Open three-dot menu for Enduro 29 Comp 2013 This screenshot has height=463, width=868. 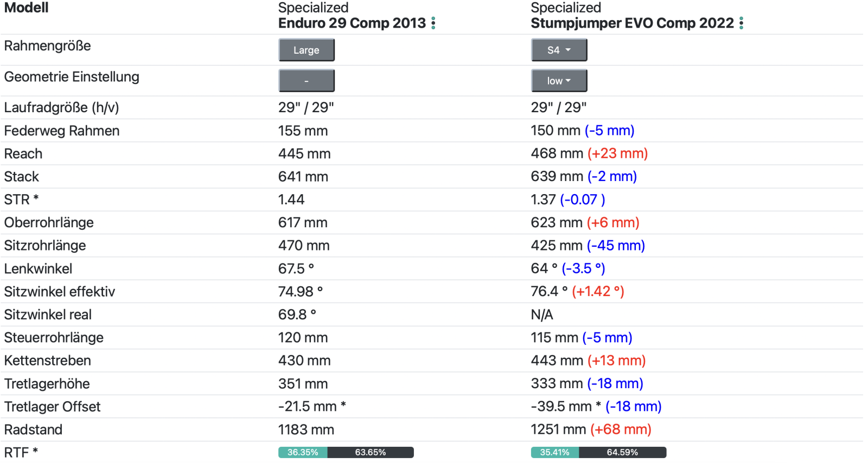pyautogui.click(x=433, y=23)
